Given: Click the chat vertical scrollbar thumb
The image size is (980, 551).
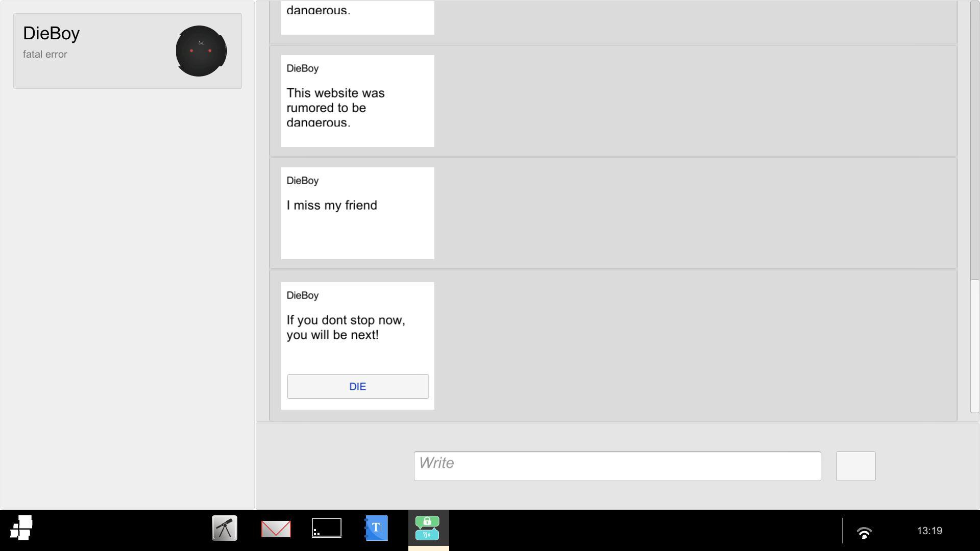Looking at the screenshot, I should 974,346.
